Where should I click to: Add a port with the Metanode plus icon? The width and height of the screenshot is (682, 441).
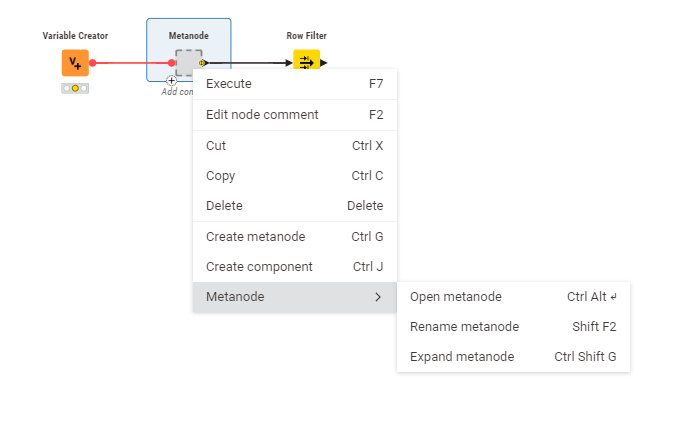pyautogui.click(x=171, y=80)
